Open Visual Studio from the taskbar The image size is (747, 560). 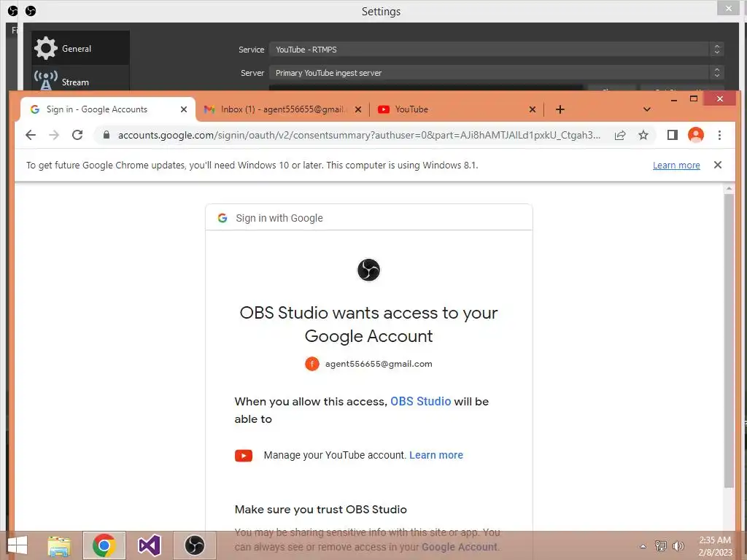149,545
